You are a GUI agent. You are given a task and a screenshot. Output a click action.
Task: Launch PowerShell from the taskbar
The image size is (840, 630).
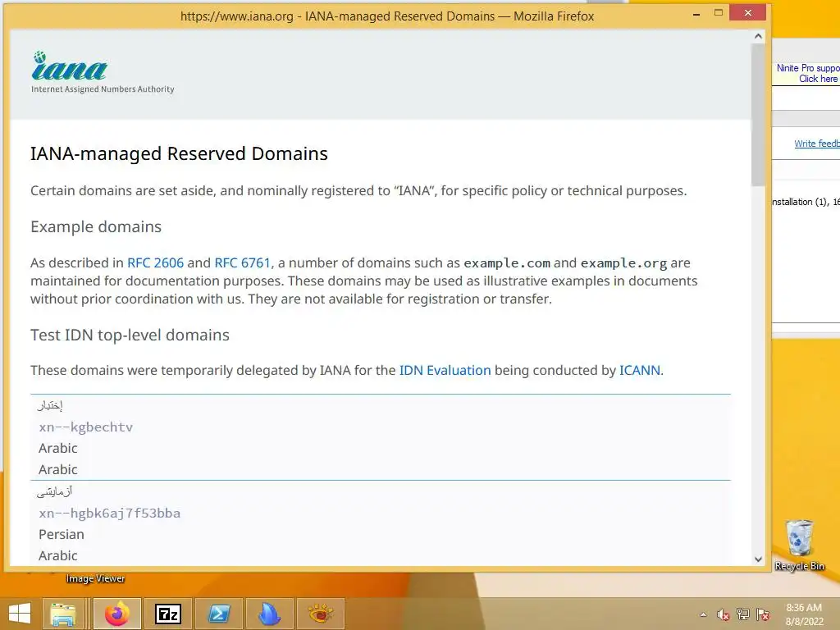coord(218,614)
